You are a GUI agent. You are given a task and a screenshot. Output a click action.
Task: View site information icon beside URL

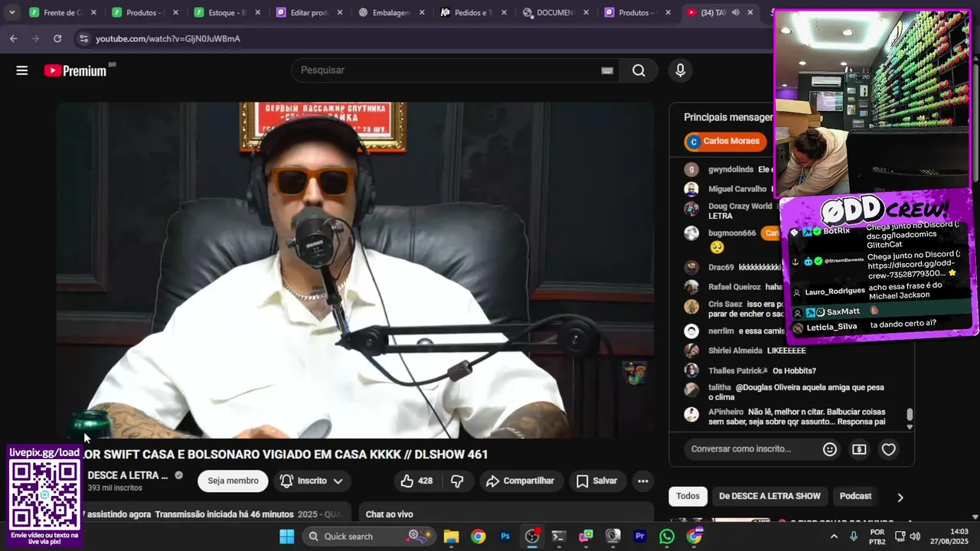click(x=83, y=38)
